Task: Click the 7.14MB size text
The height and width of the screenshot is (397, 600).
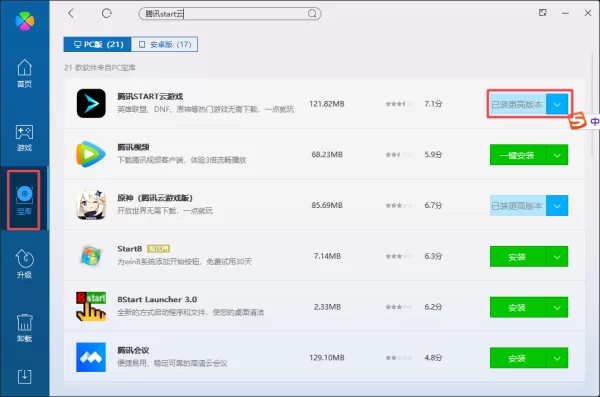Action: [x=327, y=256]
